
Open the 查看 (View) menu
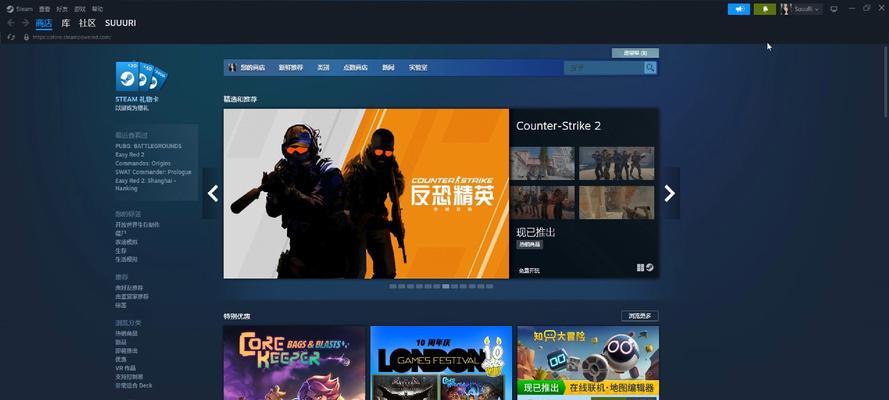44,9
